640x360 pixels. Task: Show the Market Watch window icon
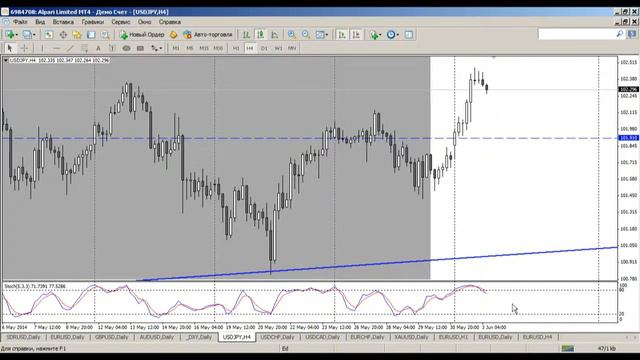(49, 35)
